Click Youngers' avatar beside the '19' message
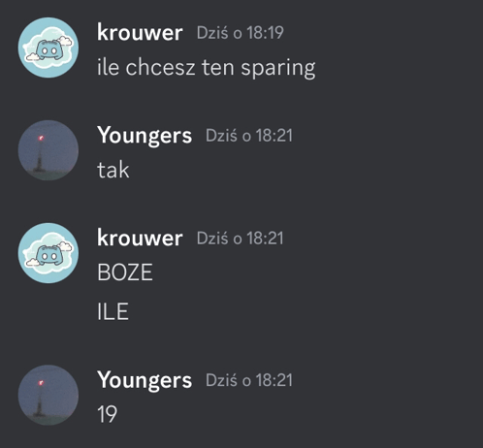The width and height of the screenshot is (483, 448). pos(48,395)
